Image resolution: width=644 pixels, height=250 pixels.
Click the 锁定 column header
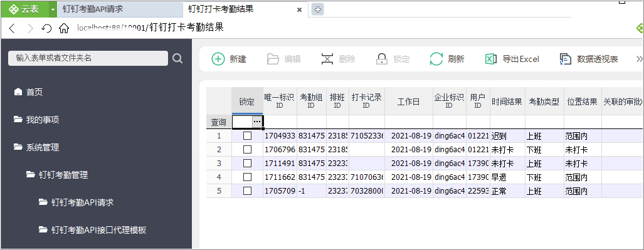[247, 102]
